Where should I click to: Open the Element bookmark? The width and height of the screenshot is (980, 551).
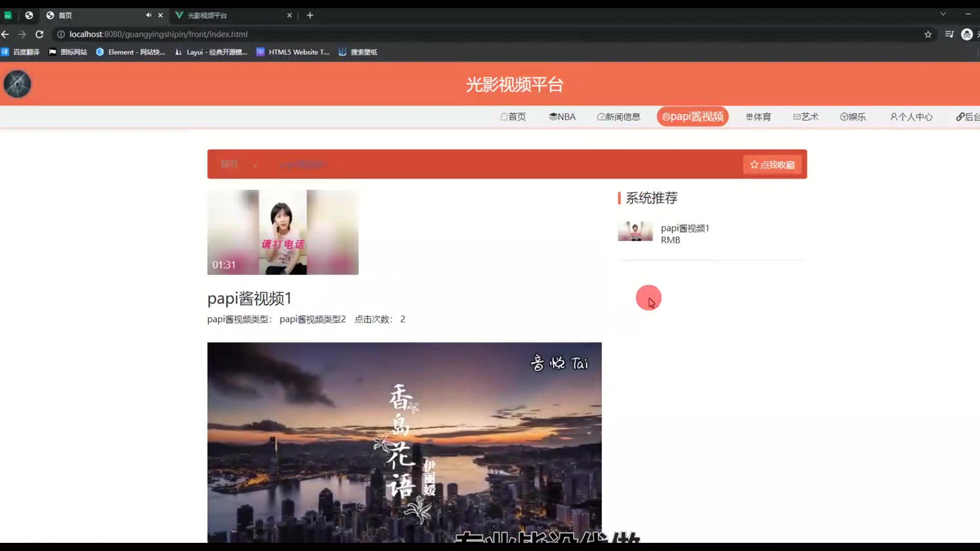click(x=131, y=52)
